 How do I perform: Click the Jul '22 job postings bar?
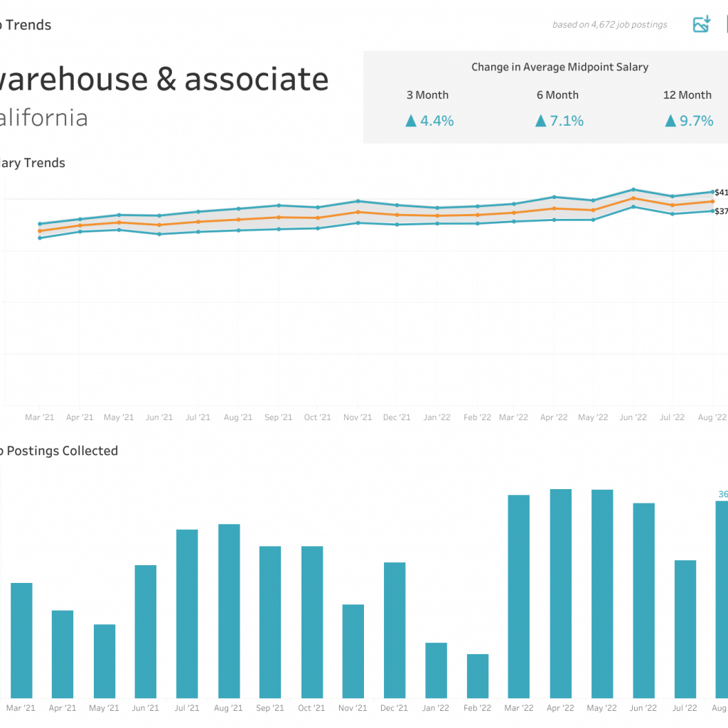click(x=685, y=629)
